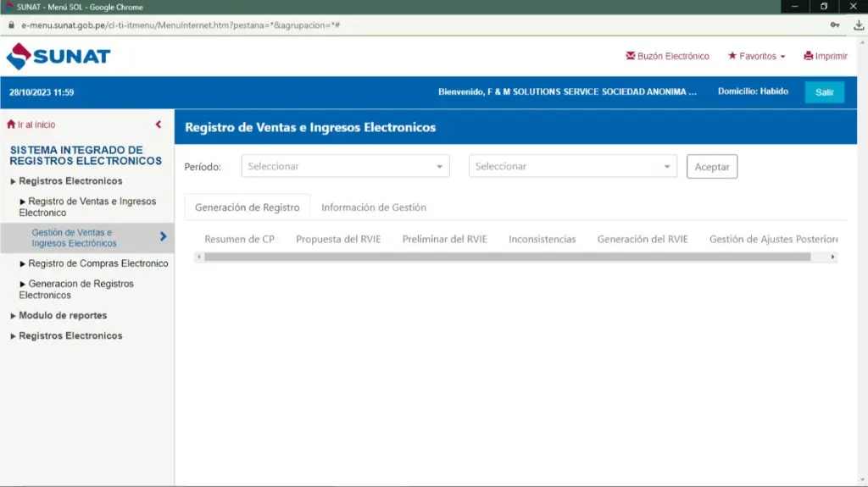This screenshot has width=868, height=487.
Task: Select the Inconsistencias tab
Action: click(542, 239)
